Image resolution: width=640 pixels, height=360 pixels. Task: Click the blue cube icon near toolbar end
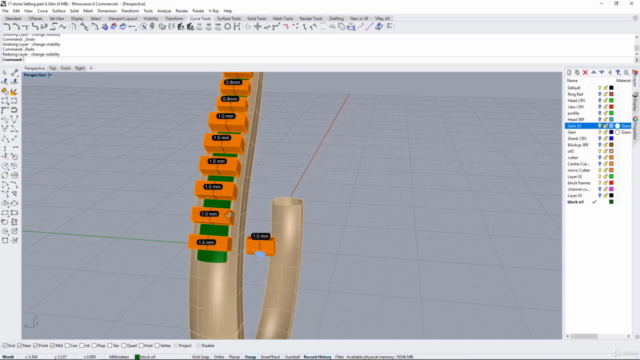click(379, 27)
